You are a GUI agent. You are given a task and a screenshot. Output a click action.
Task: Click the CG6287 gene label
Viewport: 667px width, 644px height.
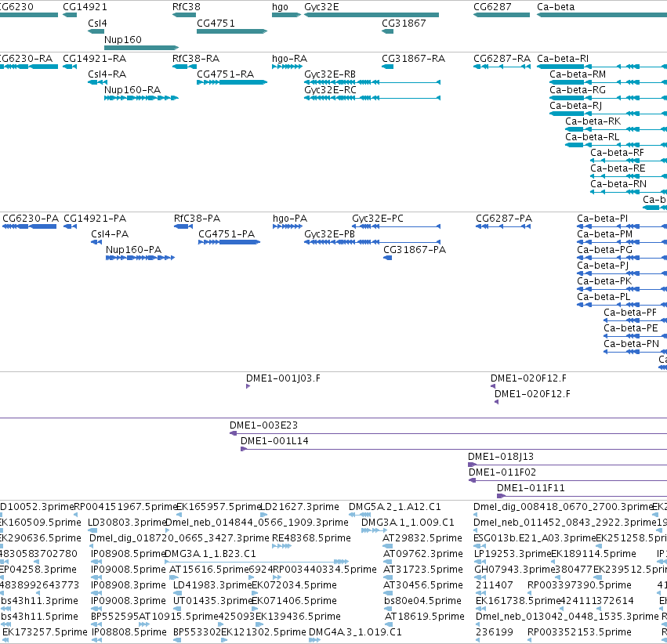click(492, 7)
